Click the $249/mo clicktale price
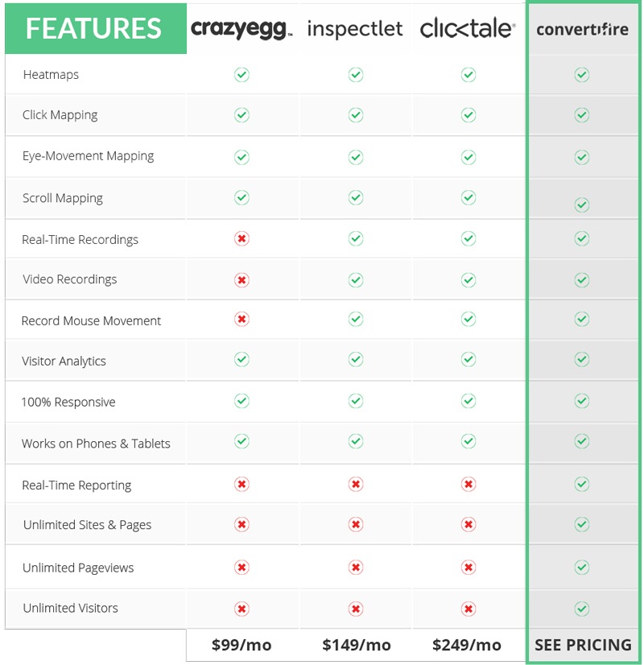 pyautogui.click(x=467, y=645)
